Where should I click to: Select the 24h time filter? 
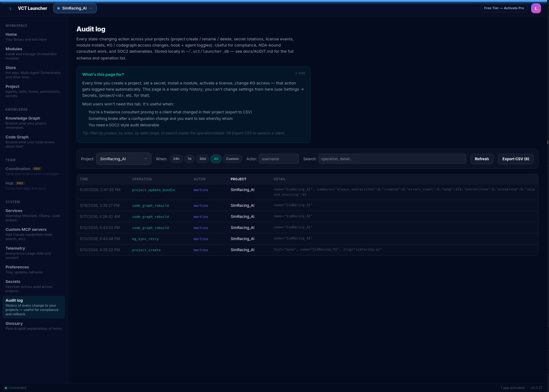(176, 159)
